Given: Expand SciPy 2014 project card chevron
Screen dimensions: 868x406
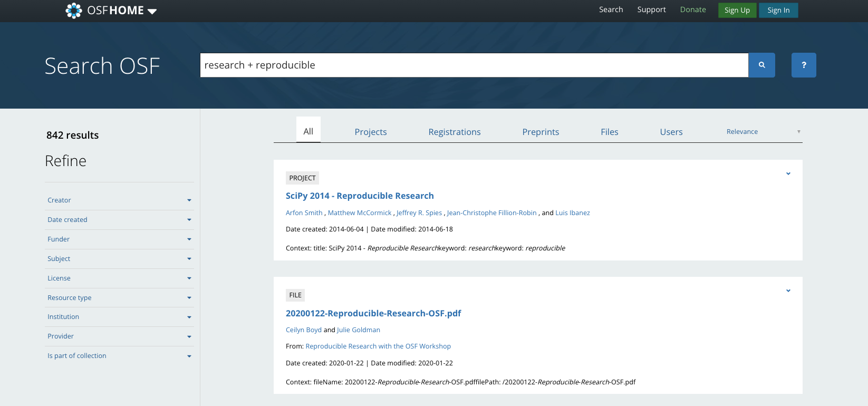Looking at the screenshot, I should pos(788,173).
